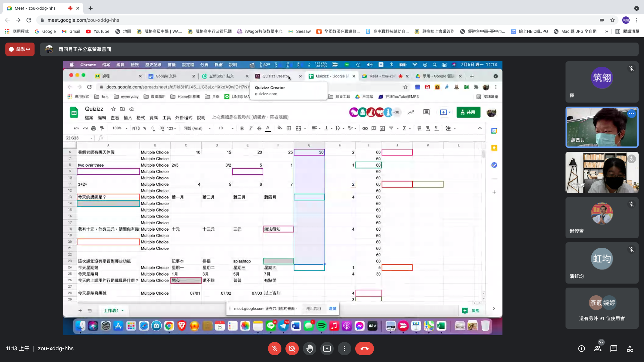Screen dimensions: 644x362
Task: Show the participants people list icon
Action: click(598, 349)
